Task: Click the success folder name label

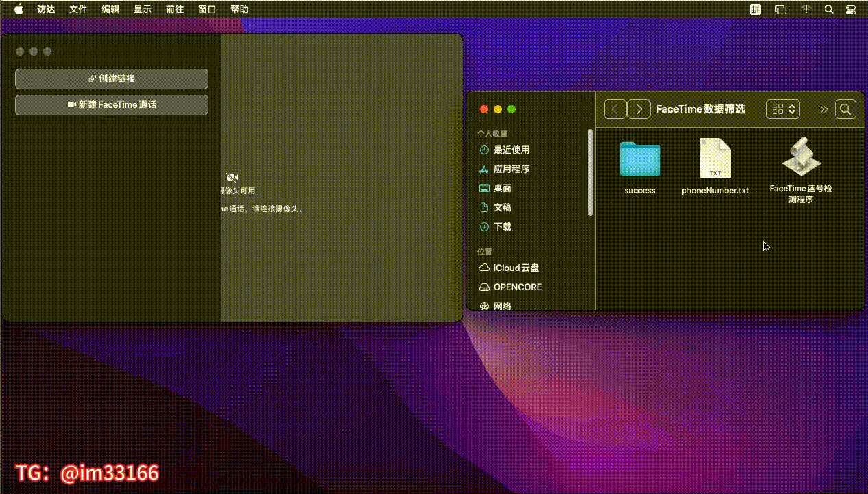Action: tap(640, 191)
